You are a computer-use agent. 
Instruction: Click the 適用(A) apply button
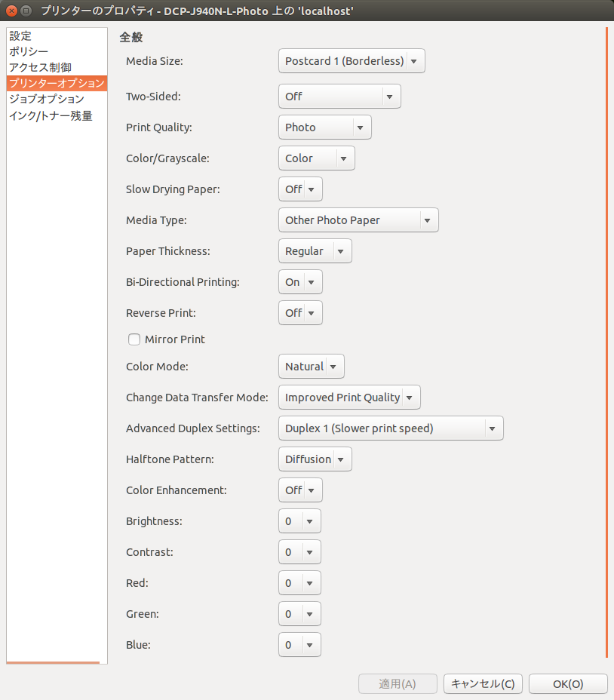point(398,684)
